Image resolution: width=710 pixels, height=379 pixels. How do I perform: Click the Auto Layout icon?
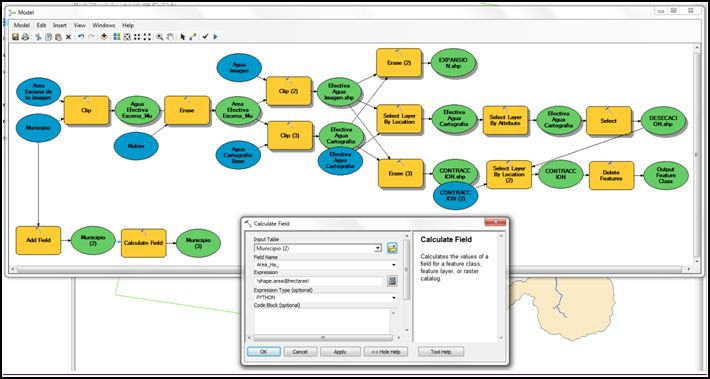[116, 37]
